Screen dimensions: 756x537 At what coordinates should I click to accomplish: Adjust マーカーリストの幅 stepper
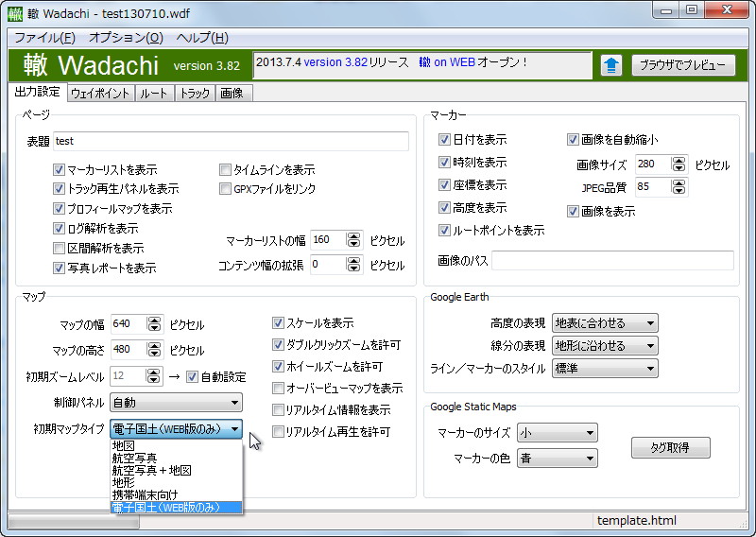click(x=353, y=240)
